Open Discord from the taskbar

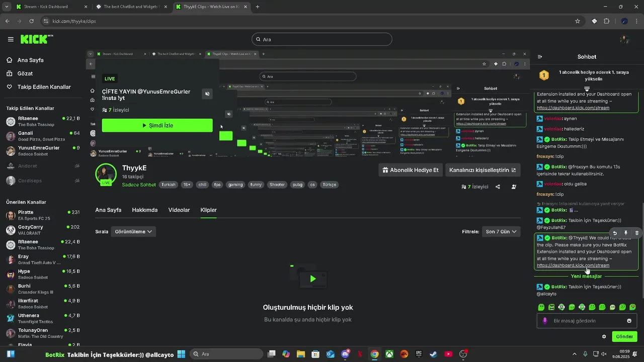click(345, 354)
